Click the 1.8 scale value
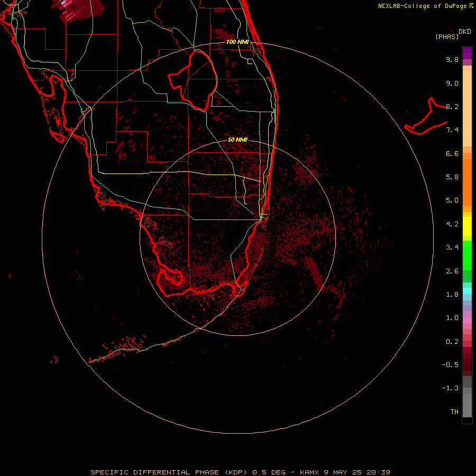The width and height of the screenshot is (476, 476). coord(452,295)
